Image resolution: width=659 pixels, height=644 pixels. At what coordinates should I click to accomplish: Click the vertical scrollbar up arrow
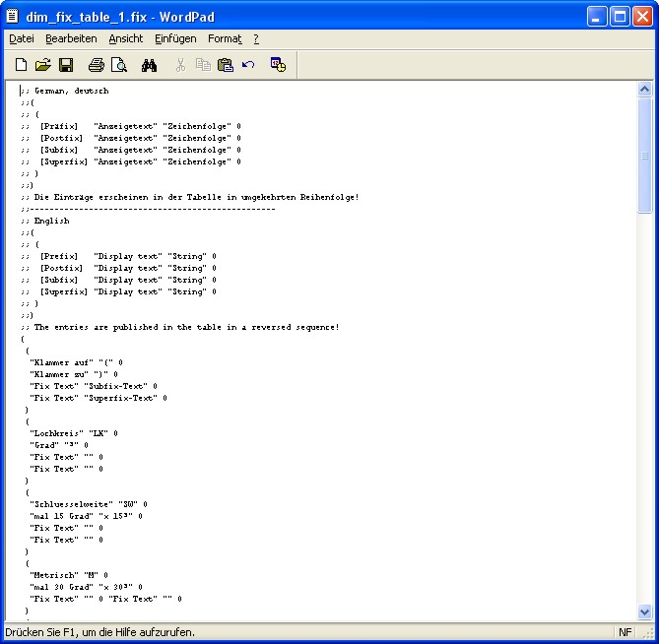645,90
